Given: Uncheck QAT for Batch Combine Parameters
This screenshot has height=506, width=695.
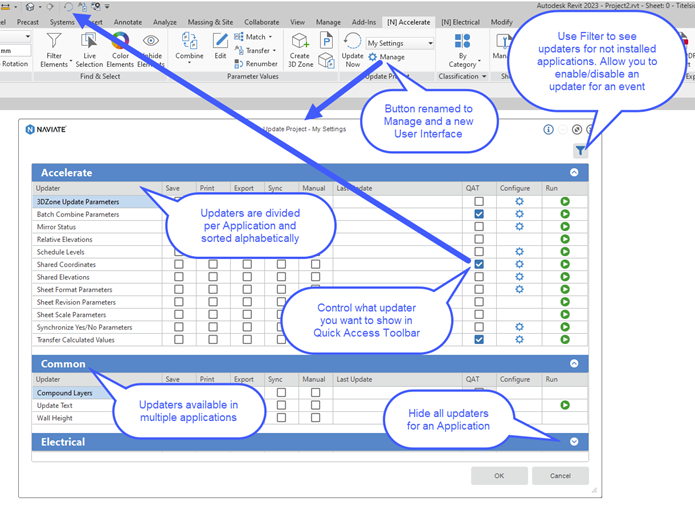Looking at the screenshot, I should [479, 214].
